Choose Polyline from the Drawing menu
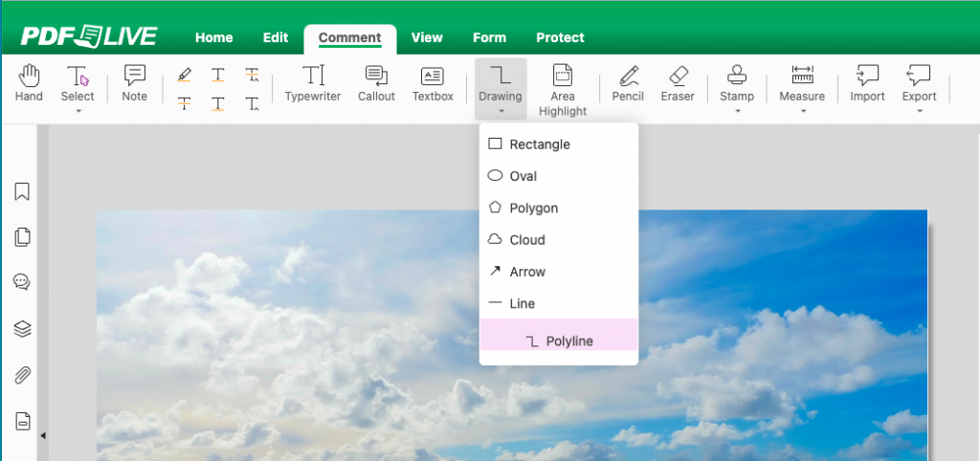980x461 pixels. pyautogui.click(x=559, y=335)
